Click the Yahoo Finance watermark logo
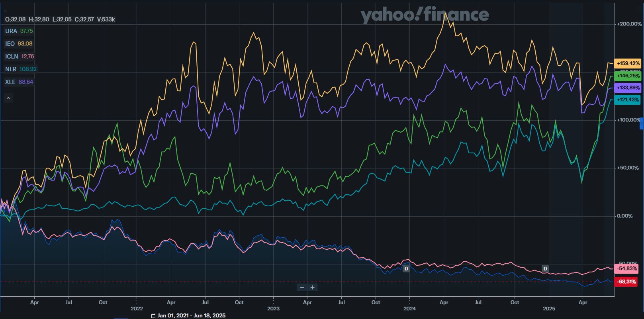 tap(425, 15)
